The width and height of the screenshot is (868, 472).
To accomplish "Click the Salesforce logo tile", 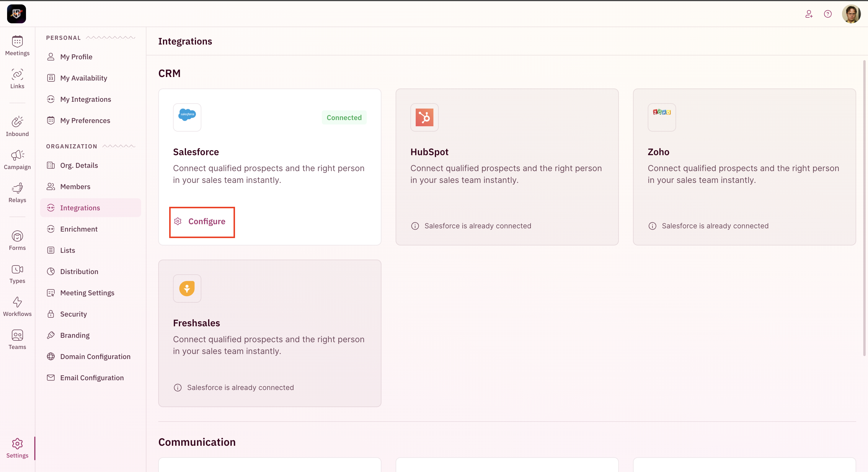I will point(187,117).
